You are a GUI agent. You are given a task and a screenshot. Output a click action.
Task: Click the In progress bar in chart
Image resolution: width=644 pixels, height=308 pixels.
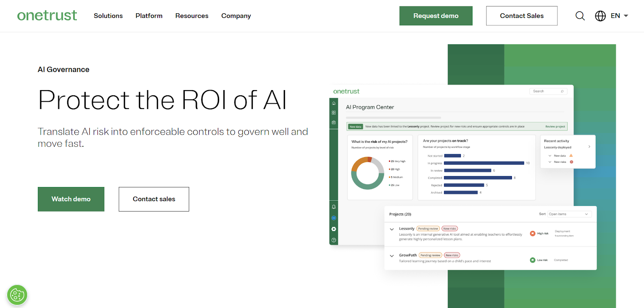click(x=484, y=163)
